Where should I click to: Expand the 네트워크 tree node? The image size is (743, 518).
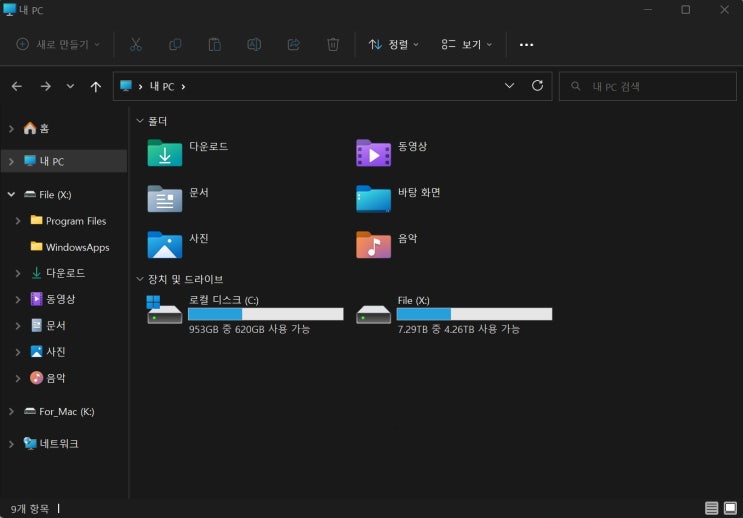click(11, 444)
